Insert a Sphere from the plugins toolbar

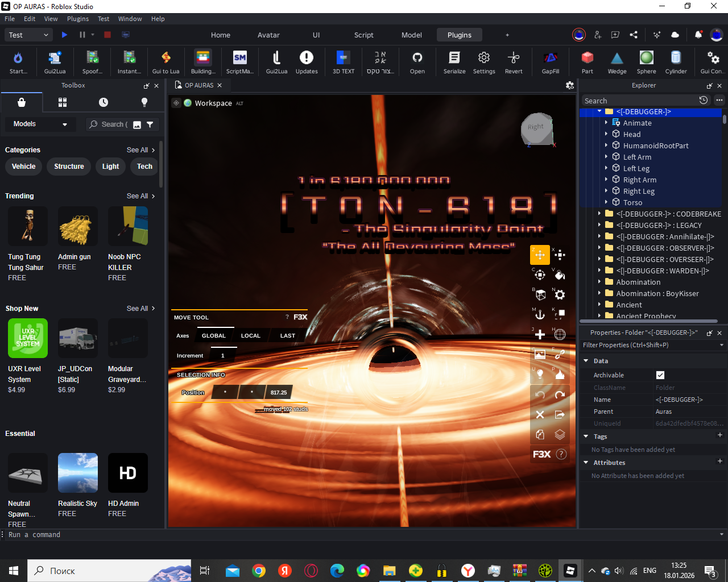pos(647,62)
